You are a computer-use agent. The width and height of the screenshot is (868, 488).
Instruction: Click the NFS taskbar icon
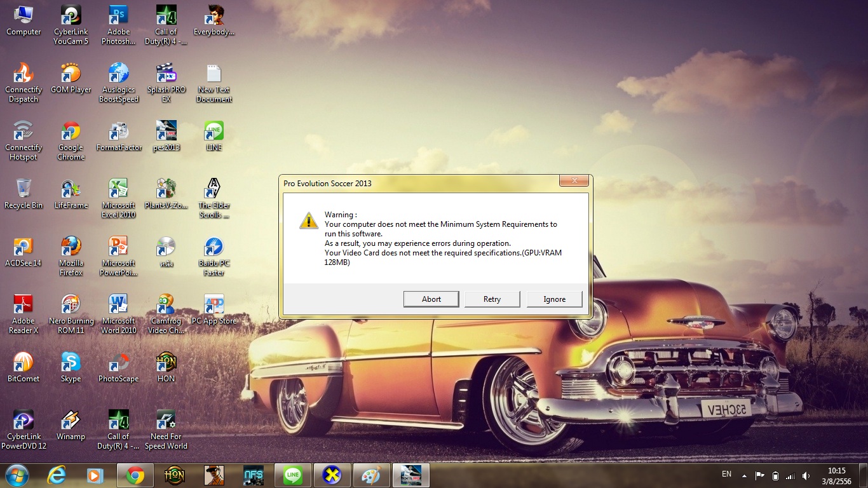[x=254, y=475]
